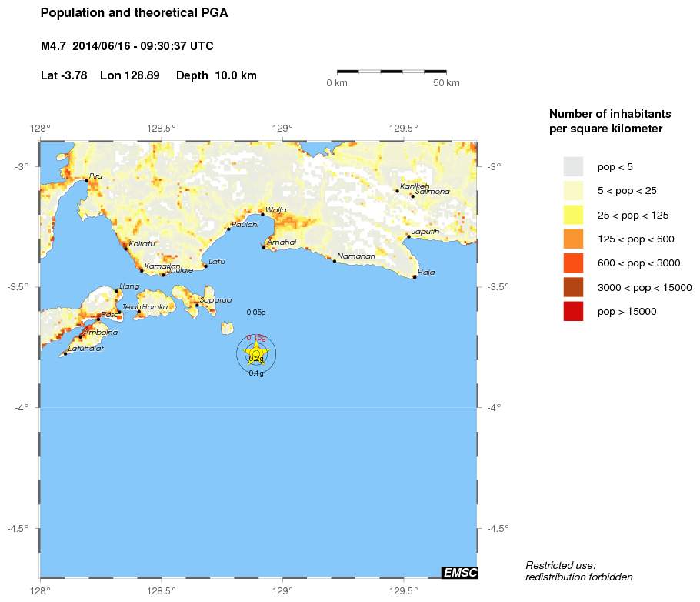Click the dark red 'pop > 15000' swatch
This screenshot has width=700, height=602.
pos(573,312)
